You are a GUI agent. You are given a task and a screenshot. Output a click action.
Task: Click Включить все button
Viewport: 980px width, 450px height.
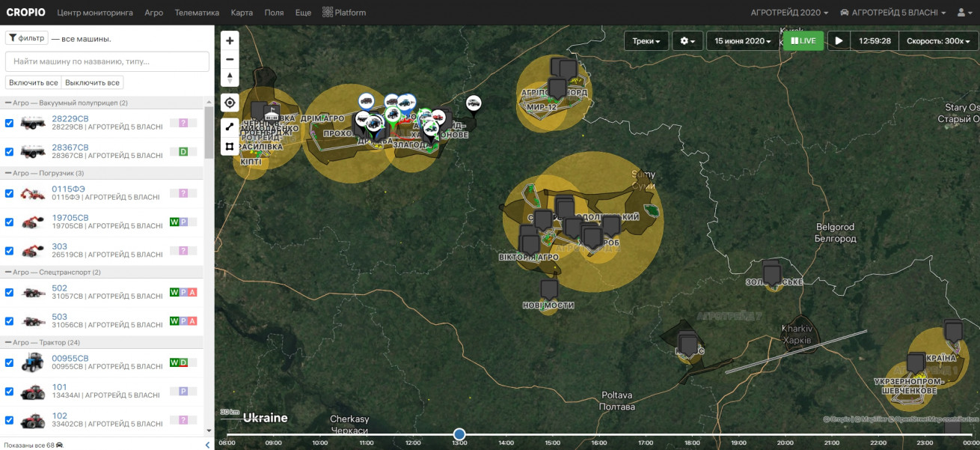click(x=33, y=82)
